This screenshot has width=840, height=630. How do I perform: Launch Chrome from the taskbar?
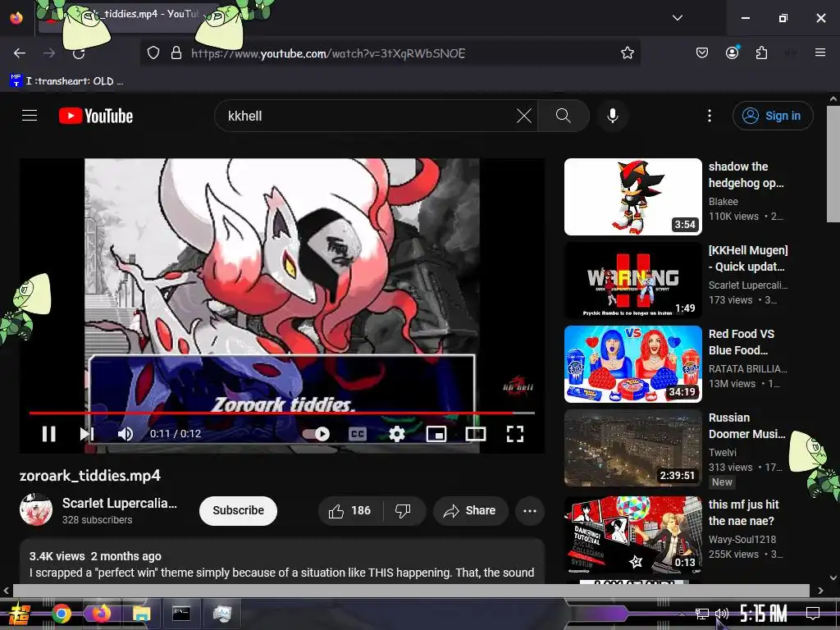point(61,614)
